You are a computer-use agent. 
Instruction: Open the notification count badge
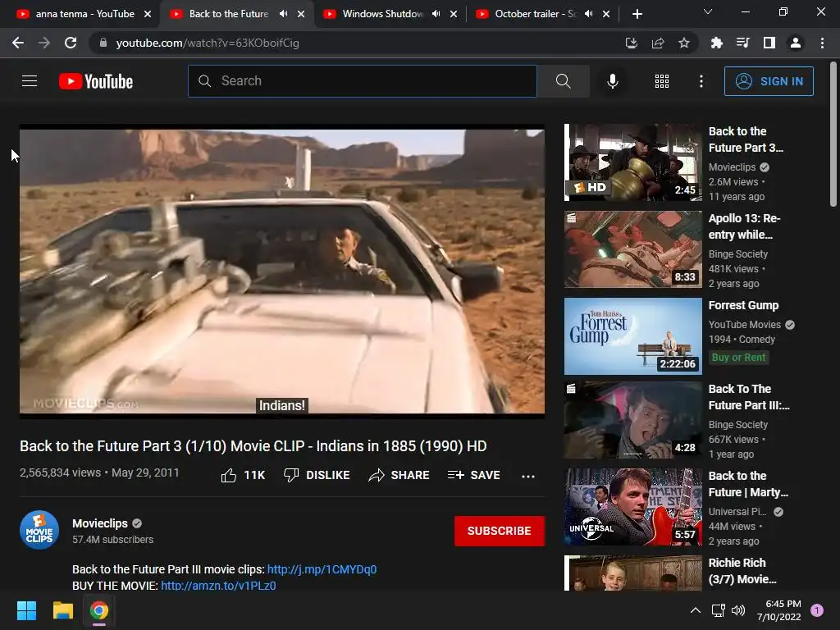click(817, 610)
